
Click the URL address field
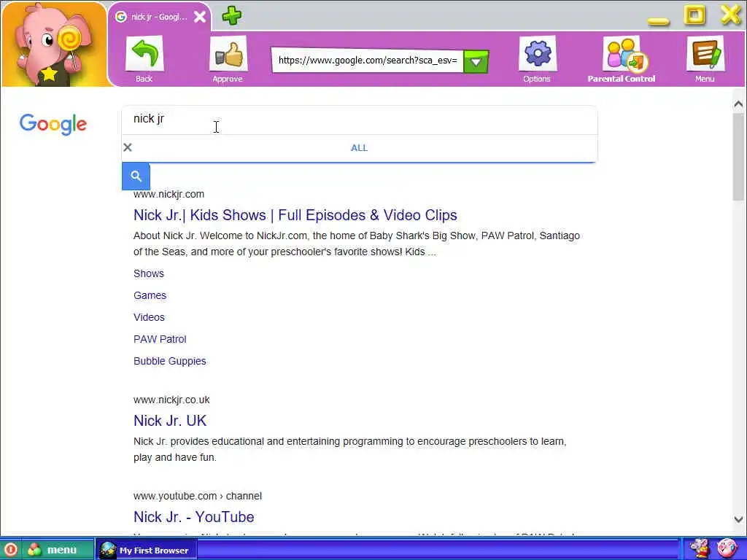point(368,61)
